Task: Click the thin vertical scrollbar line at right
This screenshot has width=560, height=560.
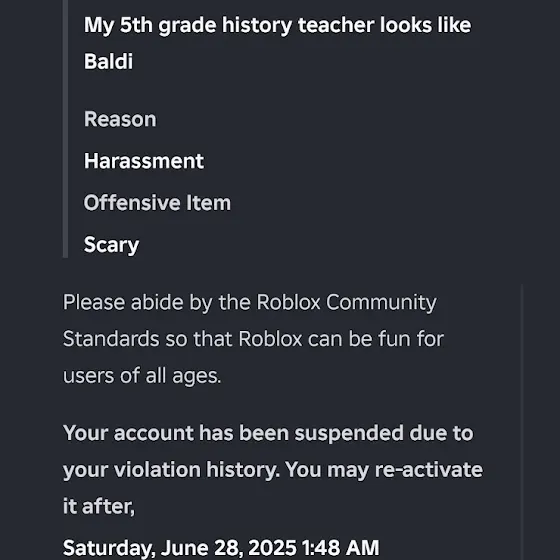Action: click(522, 421)
